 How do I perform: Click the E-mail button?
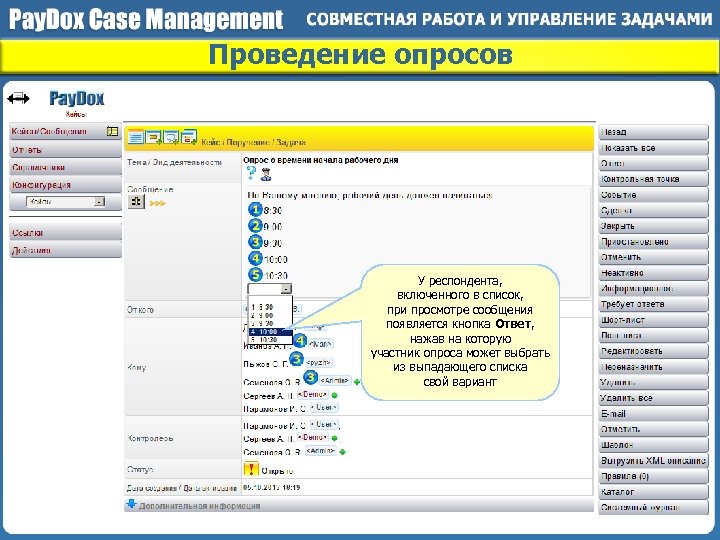pos(653,414)
